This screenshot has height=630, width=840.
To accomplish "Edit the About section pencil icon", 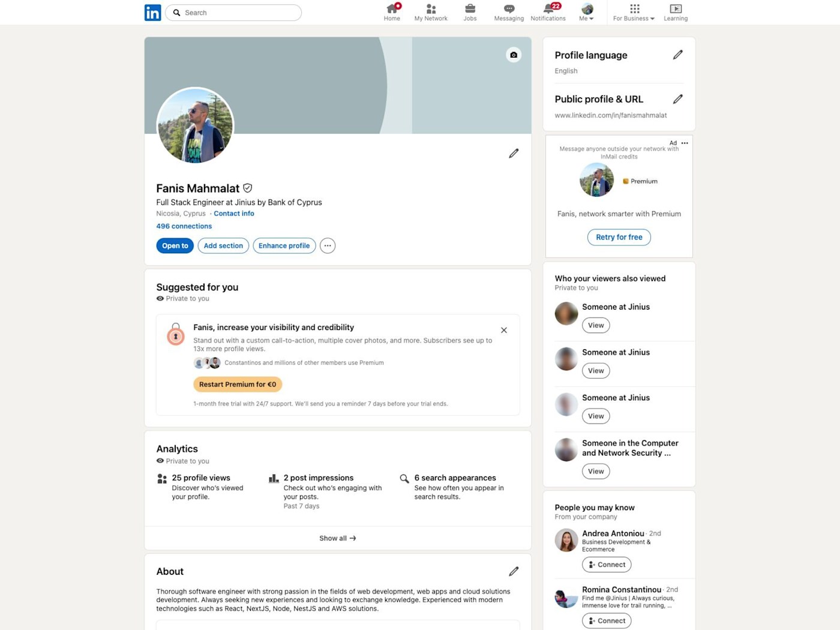I will point(514,571).
